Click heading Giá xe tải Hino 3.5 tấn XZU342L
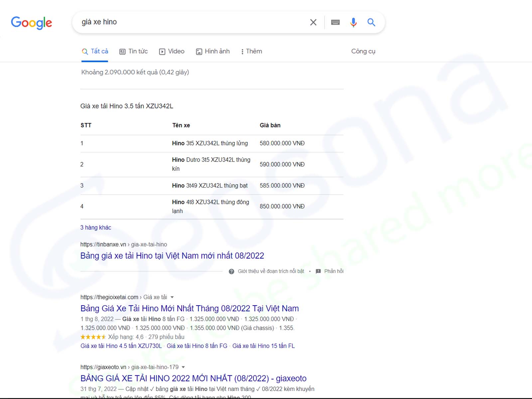Screen dimensions: 532x399 pos(127,106)
